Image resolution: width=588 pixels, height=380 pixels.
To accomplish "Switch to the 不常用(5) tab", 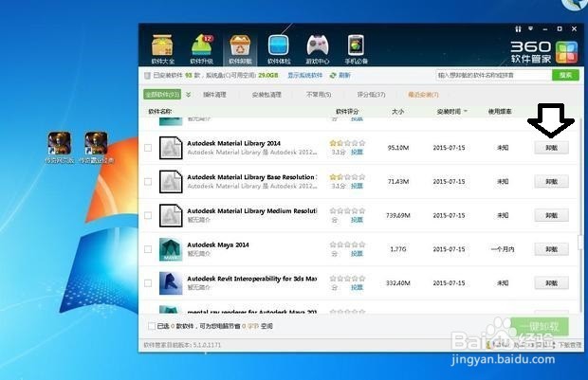I will 319,95.
